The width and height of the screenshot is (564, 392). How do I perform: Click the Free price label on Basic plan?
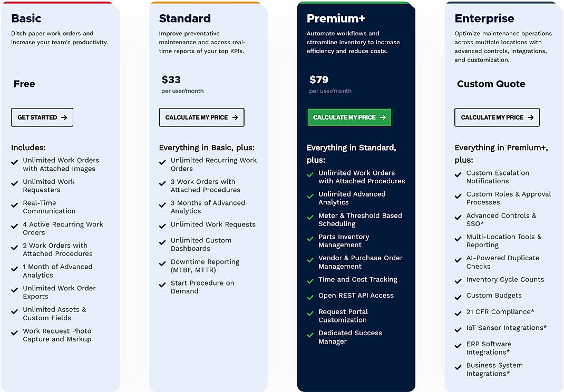pos(23,83)
